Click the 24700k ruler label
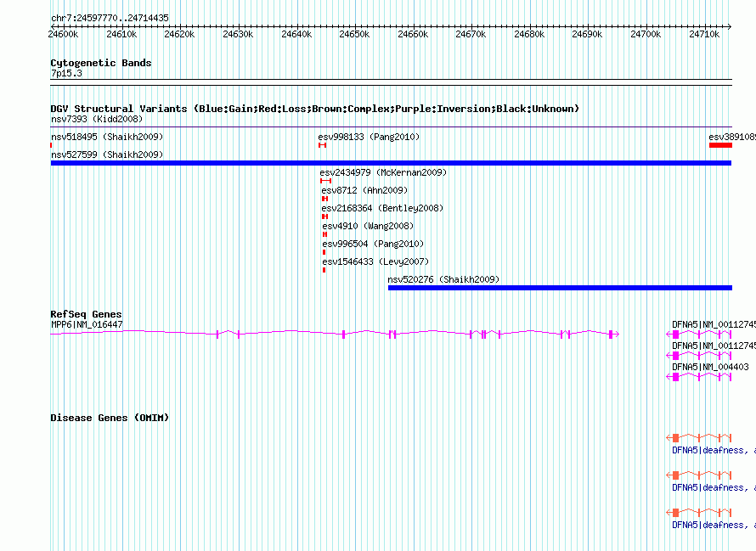 (x=646, y=34)
